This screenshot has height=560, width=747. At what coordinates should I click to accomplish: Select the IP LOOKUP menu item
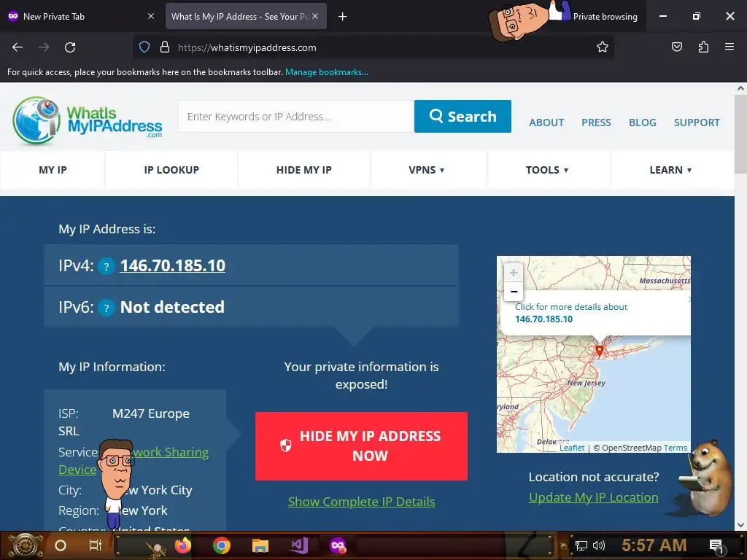tap(171, 170)
